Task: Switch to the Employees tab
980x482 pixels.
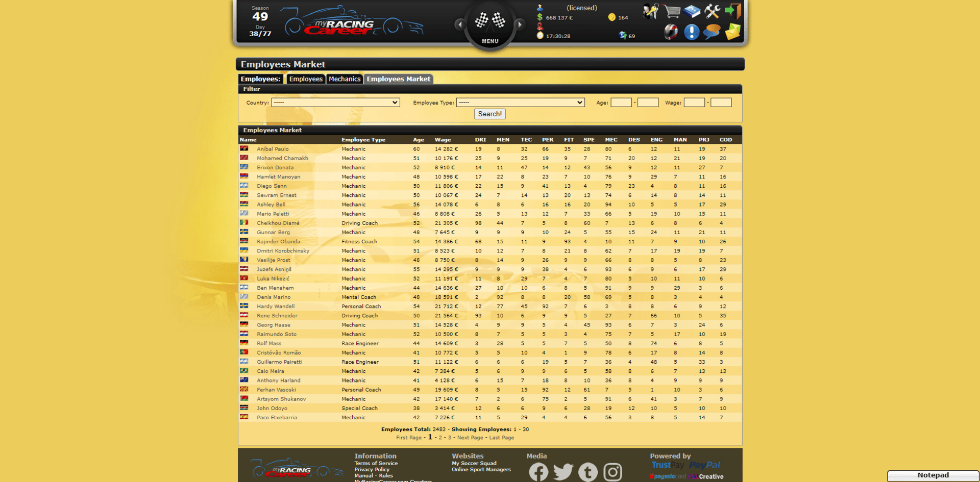Action: [x=306, y=79]
